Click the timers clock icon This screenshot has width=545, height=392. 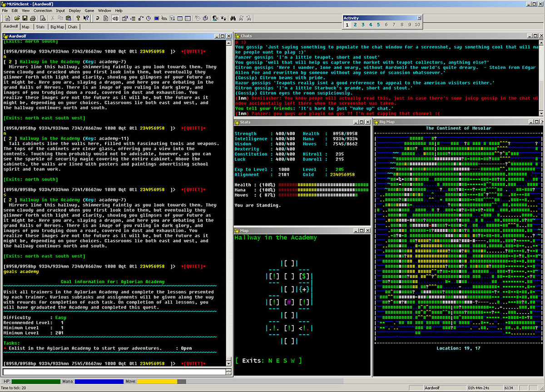tap(149, 18)
